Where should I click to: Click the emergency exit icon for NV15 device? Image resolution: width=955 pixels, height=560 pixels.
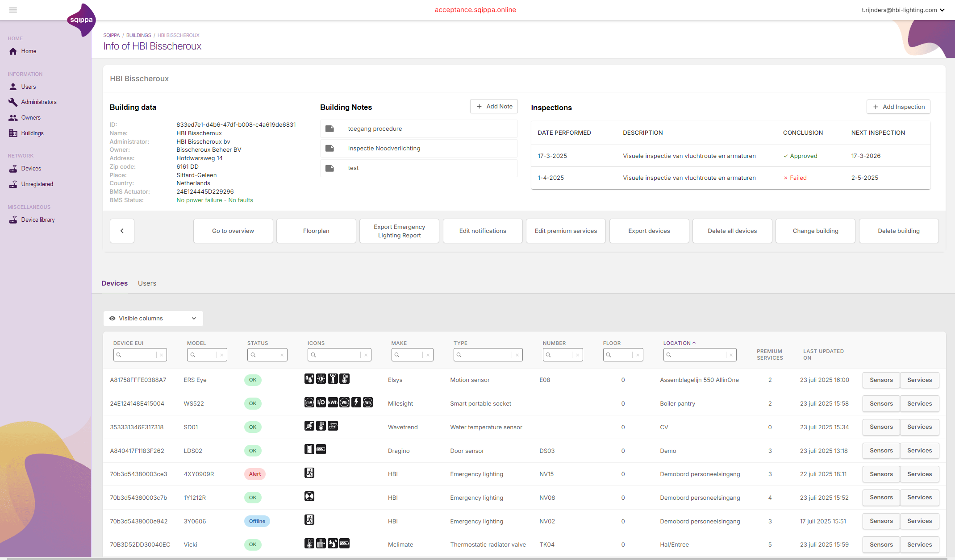pyautogui.click(x=309, y=473)
